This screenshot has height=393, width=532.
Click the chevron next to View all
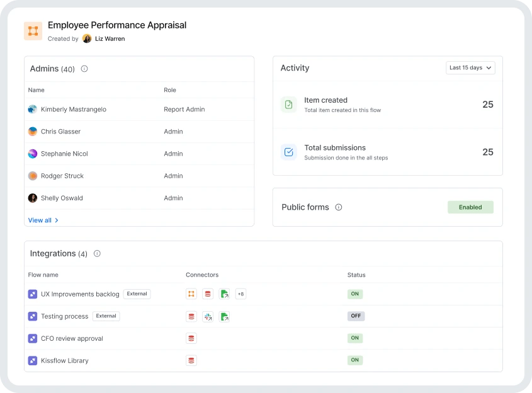57,220
